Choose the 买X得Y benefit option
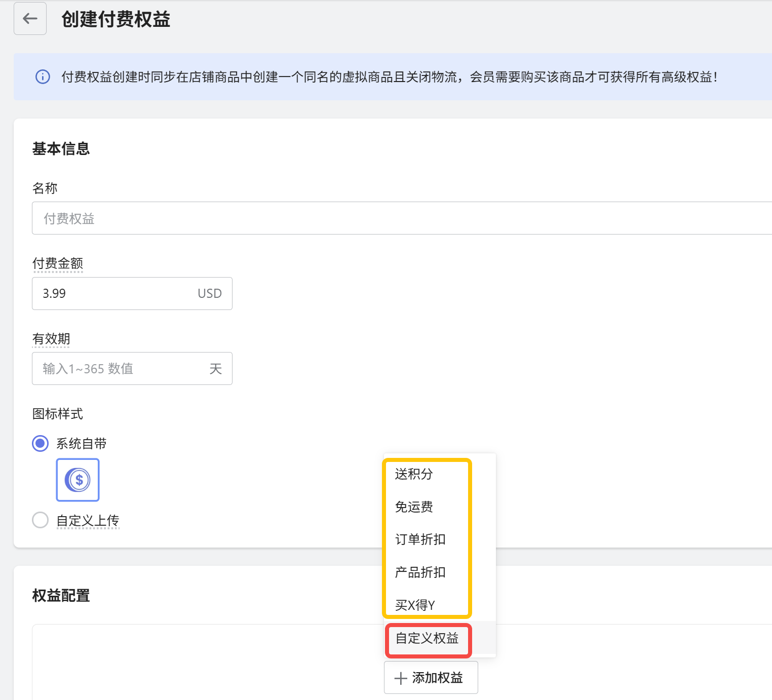 pos(415,605)
